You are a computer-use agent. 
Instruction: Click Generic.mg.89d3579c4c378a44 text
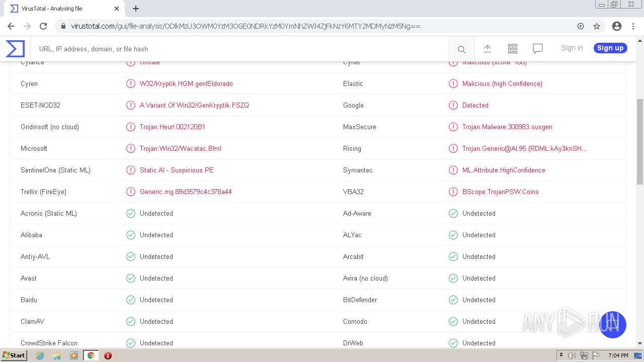tap(186, 192)
